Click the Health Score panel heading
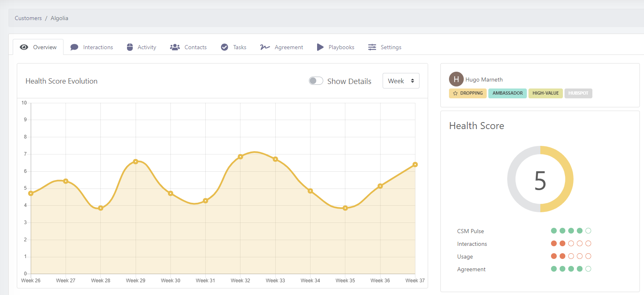This screenshot has width=644, height=295. tap(476, 126)
